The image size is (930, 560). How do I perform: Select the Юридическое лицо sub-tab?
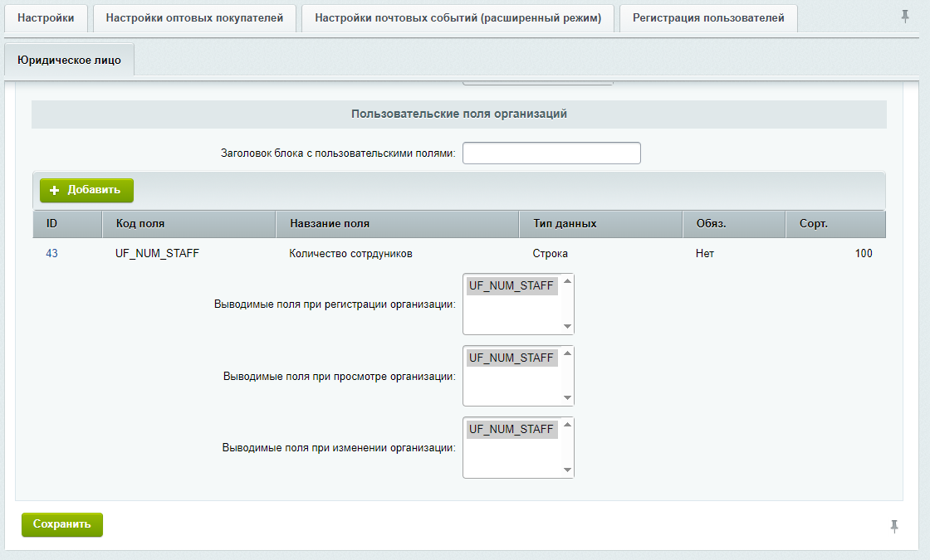click(69, 60)
